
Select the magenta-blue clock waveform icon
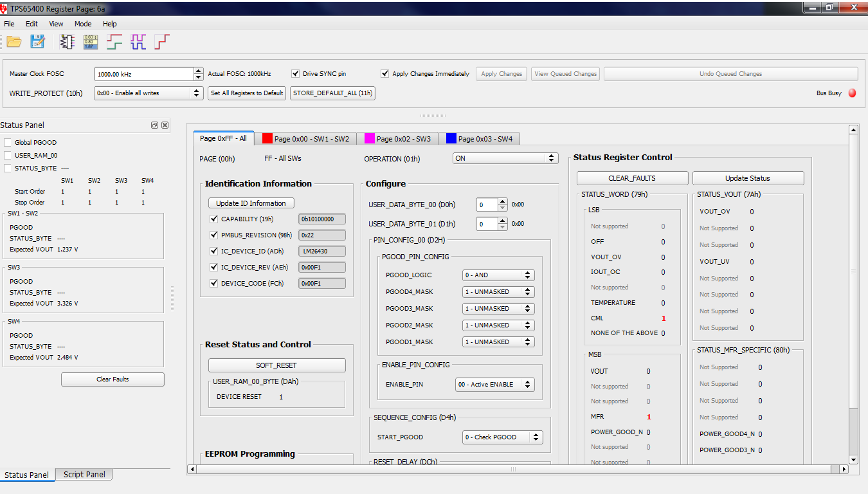click(x=138, y=42)
